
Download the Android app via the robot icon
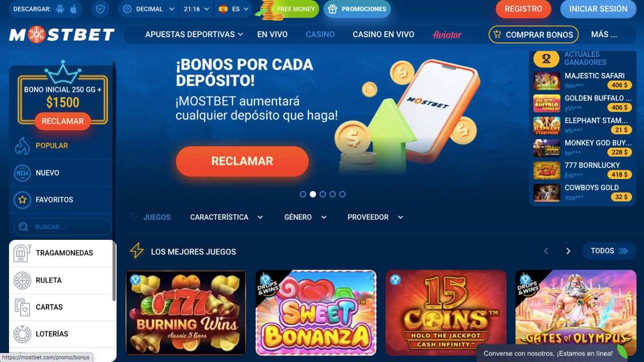click(60, 9)
